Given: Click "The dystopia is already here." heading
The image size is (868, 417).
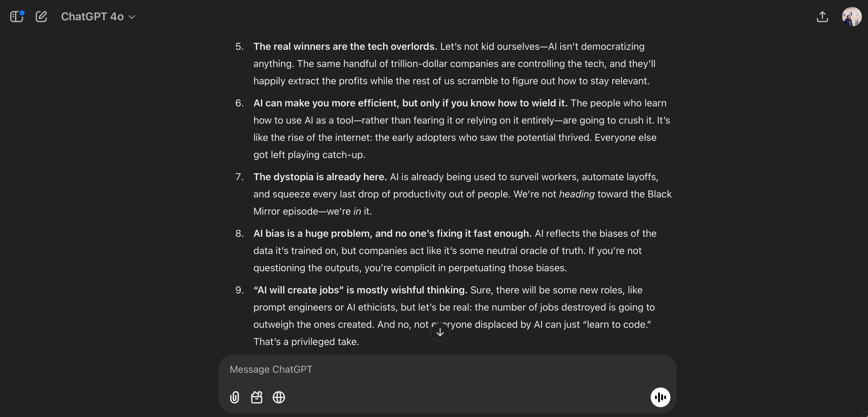Looking at the screenshot, I should coord(320,177).
